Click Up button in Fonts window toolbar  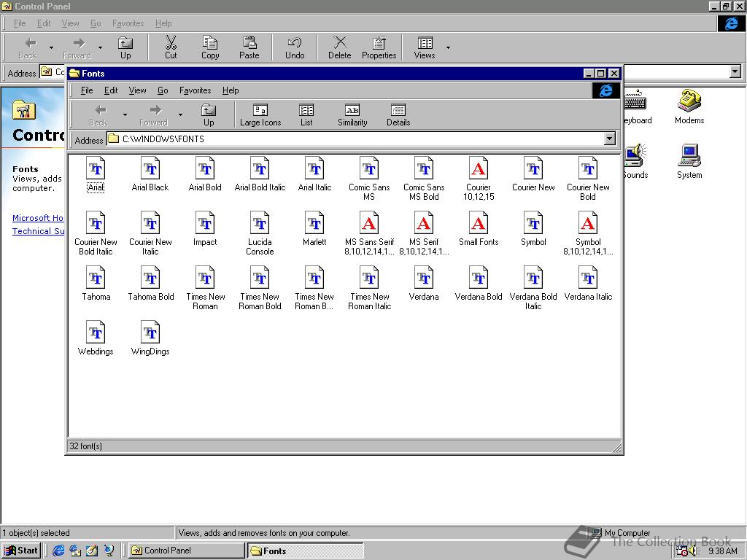tap(209, 115)
